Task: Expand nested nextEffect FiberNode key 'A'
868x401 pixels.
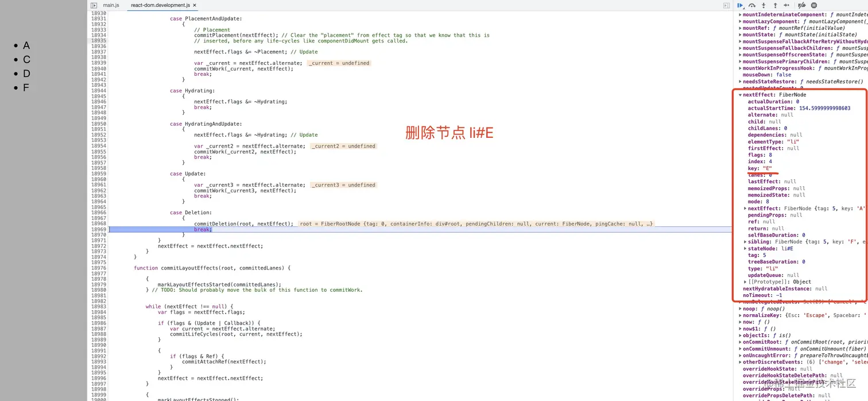Action: coord(745,209)
